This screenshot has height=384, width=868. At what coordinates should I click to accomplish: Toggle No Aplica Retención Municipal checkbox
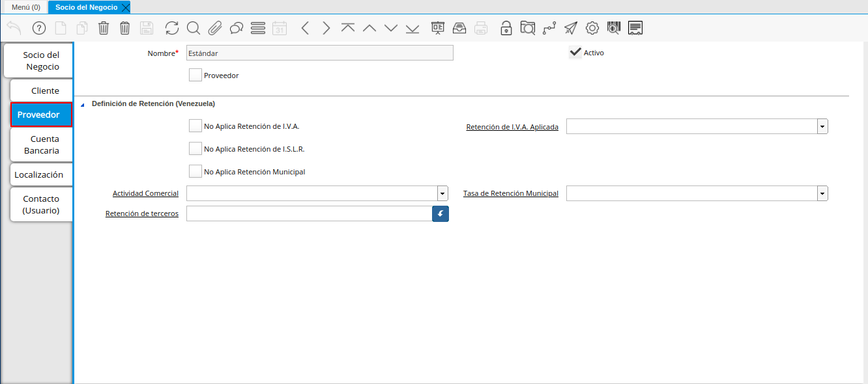coord(195,172)
